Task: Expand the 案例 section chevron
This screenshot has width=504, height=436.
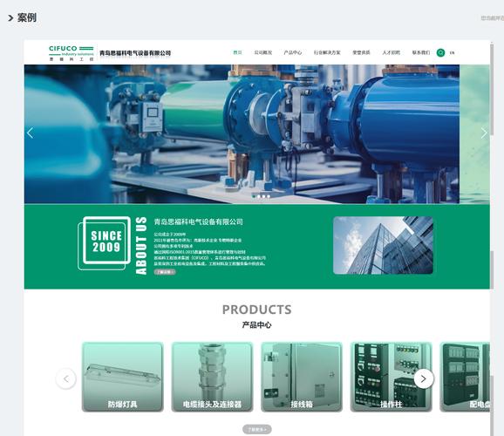Action: tap(10, 18)
